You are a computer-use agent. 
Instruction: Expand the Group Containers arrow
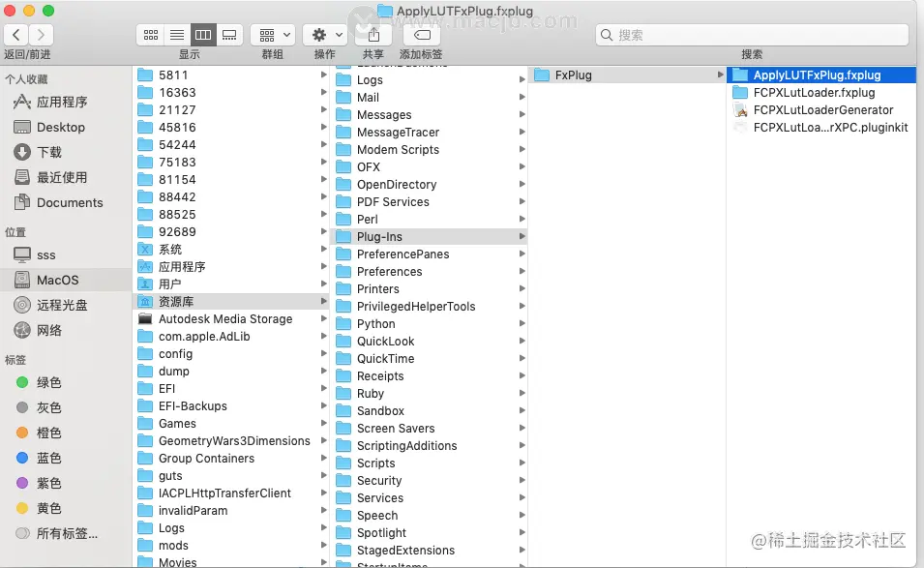pyautogui.click(x=323, y=458)
